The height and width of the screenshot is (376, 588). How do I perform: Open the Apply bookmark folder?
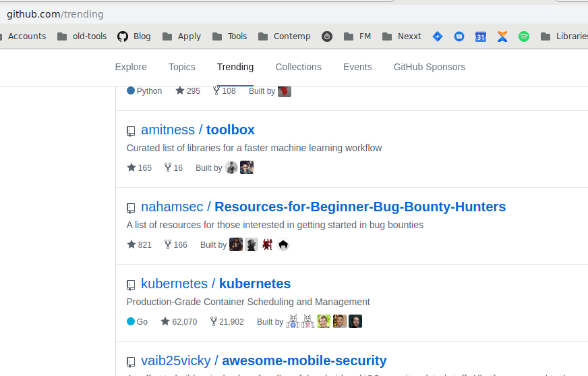(182, 36)
